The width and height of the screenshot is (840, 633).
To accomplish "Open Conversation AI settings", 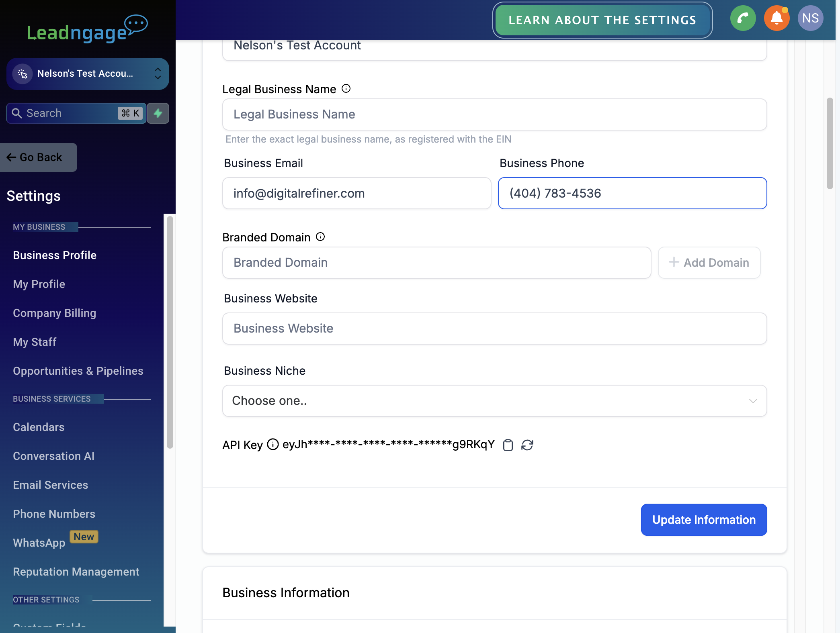I will (x=54, y=456).
